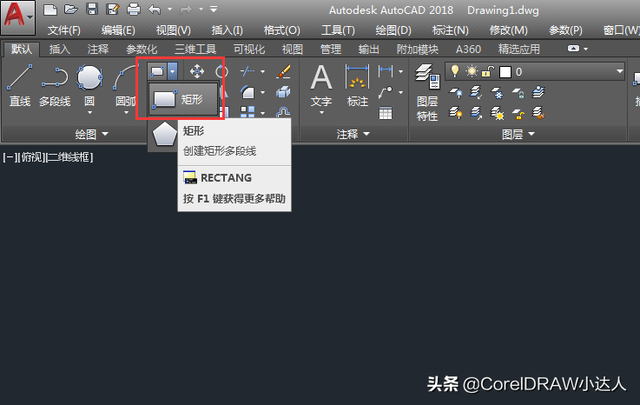
Task: Click Save disk in quick access
Action: tap(92, 9)
